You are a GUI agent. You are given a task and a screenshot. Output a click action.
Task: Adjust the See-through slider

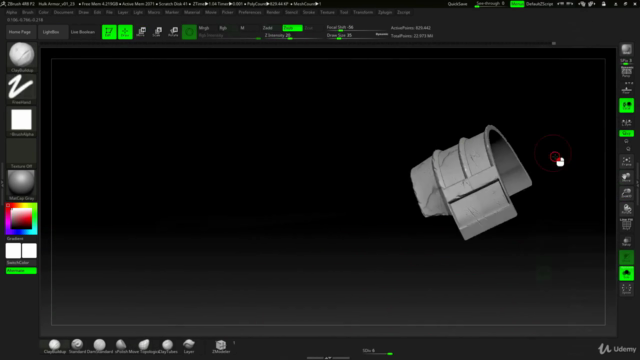[491, 4]
